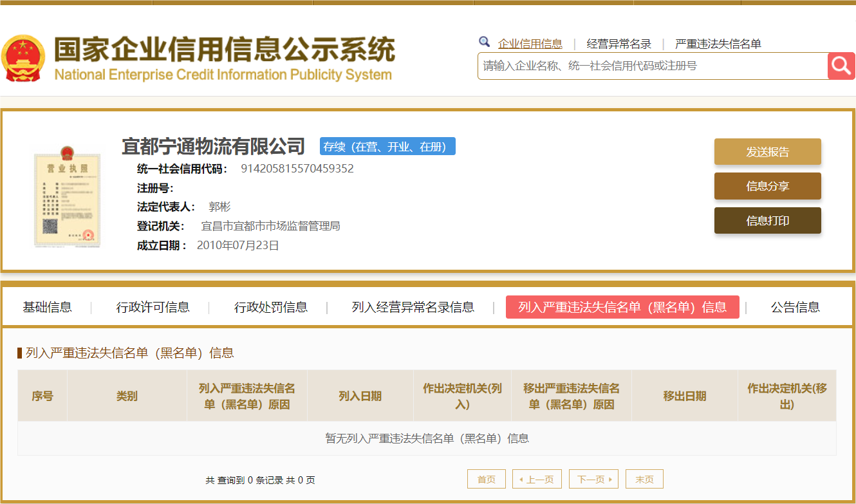
Task: Go to first page with 首页
Action: click(x=487, y=479)
